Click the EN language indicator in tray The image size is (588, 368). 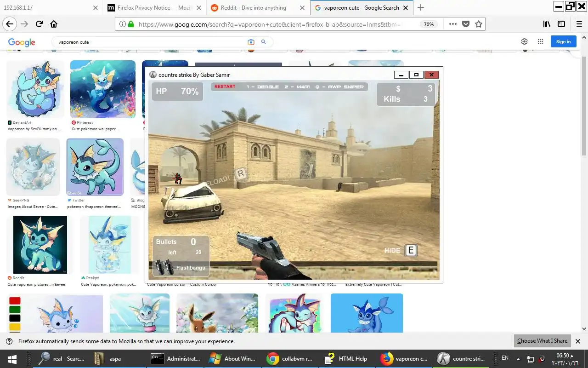click(505, 358)
